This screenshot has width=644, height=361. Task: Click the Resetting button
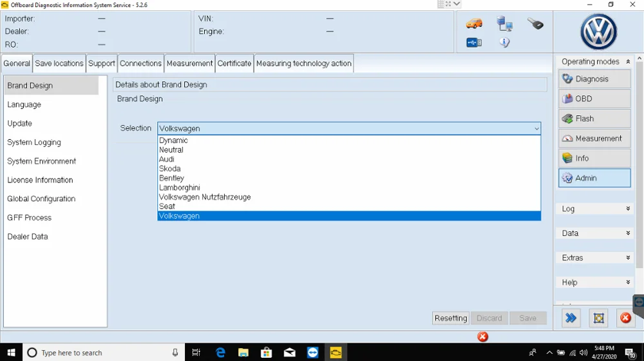point(450,318)
